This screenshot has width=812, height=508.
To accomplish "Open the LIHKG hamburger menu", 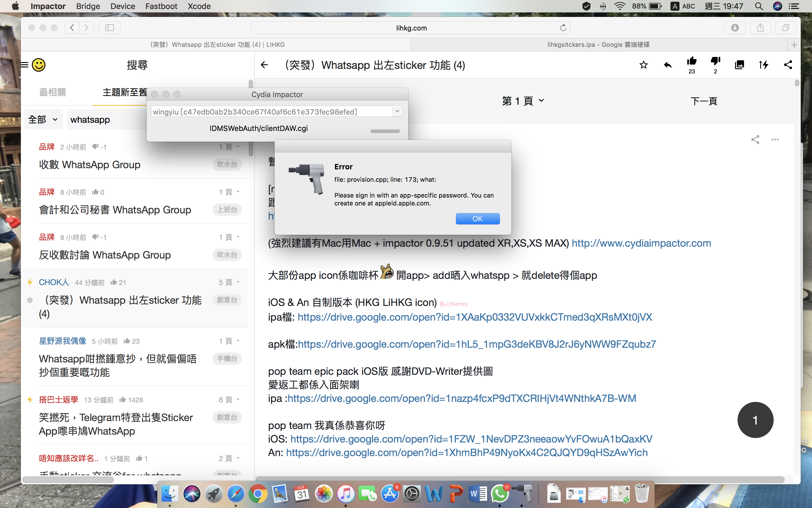I will [x=25, y=65].
